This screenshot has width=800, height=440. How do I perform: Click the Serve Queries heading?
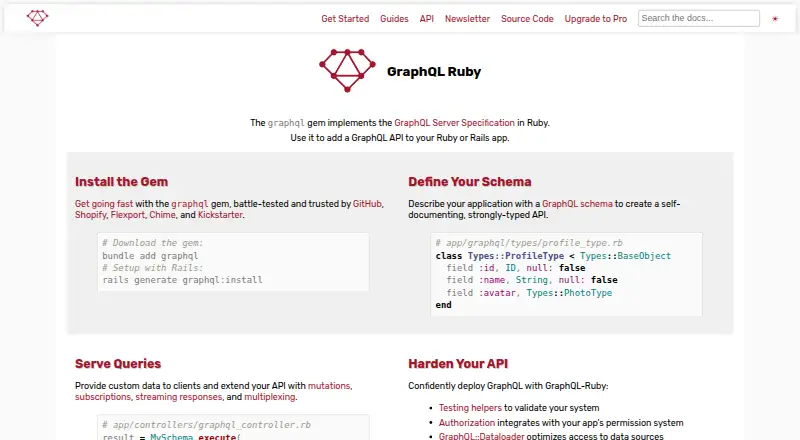(x=118, y=363)
